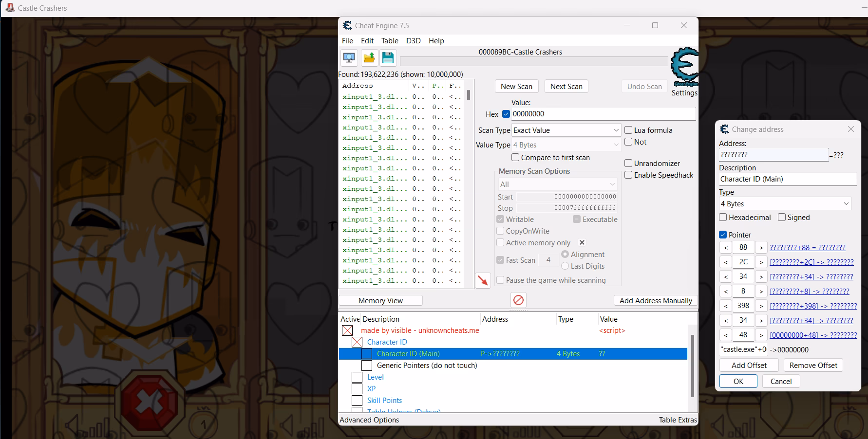Open the Help menu
This screenshot has width=868, height=439.
pyautogui.click(x=436, y=40)
